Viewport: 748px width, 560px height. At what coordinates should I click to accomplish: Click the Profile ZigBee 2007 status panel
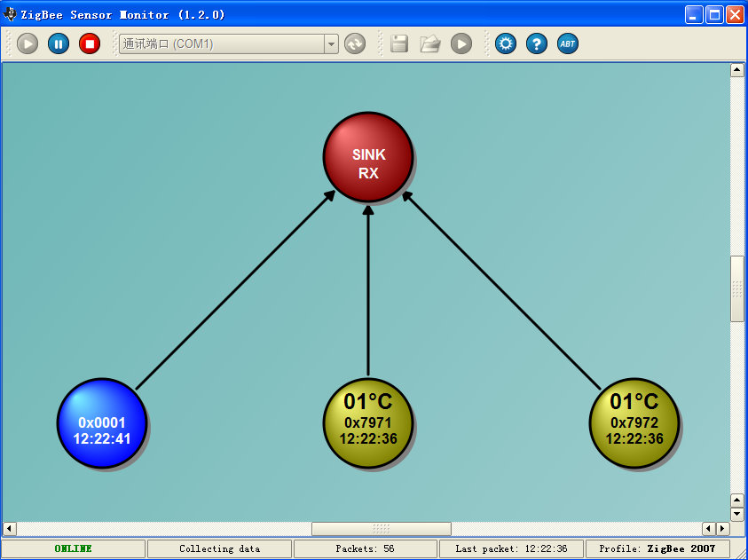tap(657, 548)
